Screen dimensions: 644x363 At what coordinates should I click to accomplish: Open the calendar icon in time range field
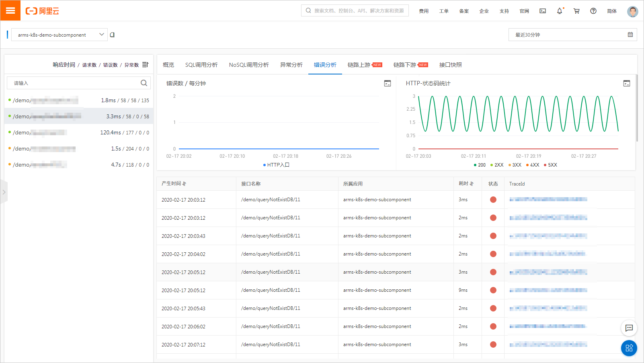630,35
